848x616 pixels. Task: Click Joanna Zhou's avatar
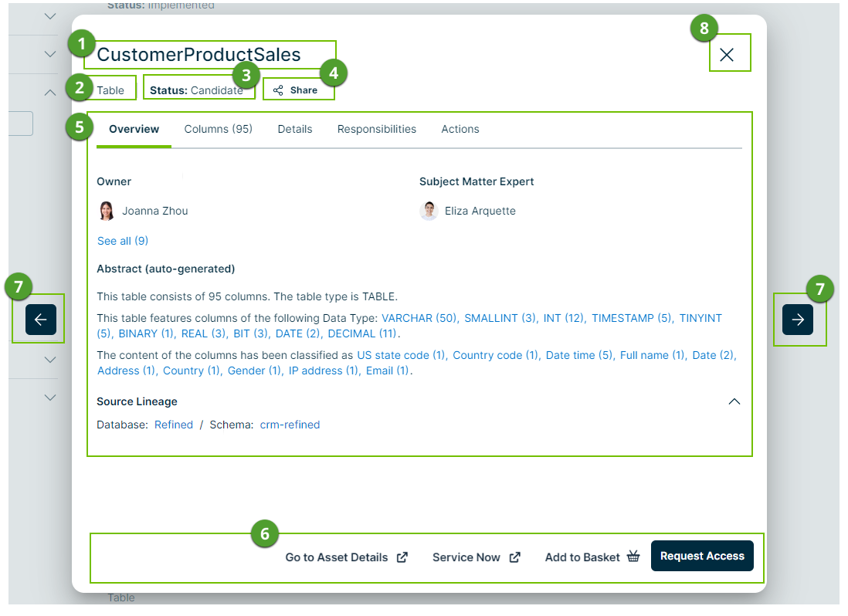click(x=107, y=211)
